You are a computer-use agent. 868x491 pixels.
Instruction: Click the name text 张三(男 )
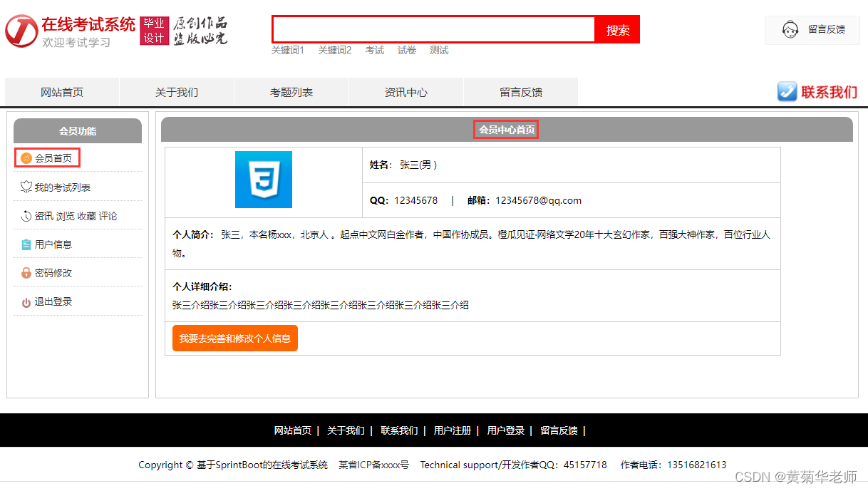coord(418,165)
